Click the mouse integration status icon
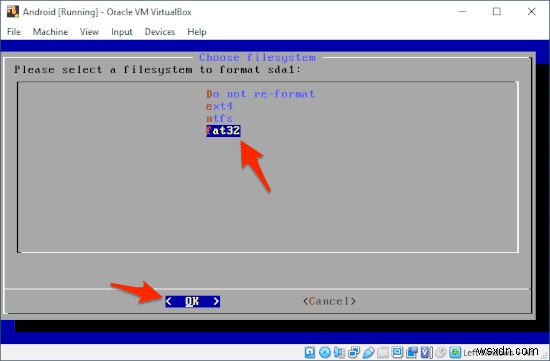This screenshot has height=361, width=550. point(441,352)
